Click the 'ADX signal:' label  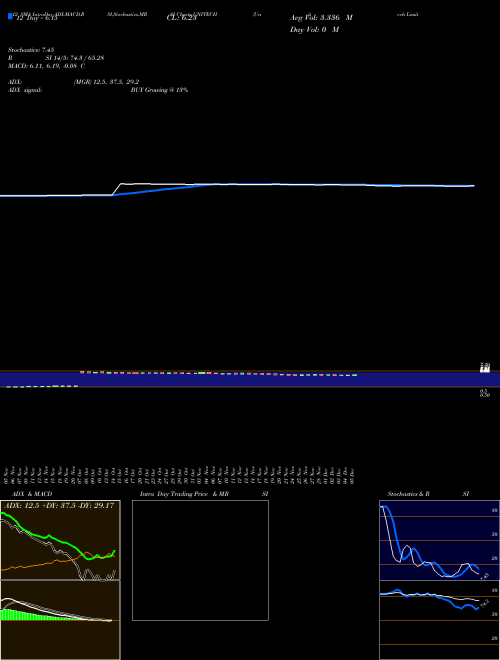(x=25, y=90)
